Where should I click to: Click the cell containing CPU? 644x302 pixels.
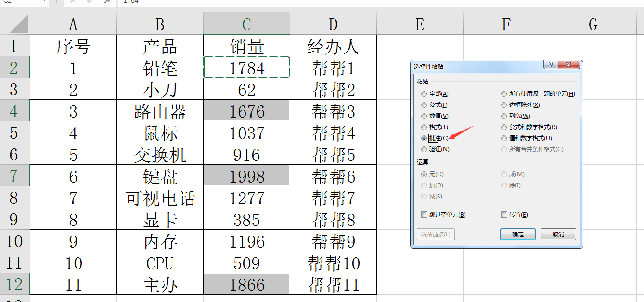click(160, 262)
